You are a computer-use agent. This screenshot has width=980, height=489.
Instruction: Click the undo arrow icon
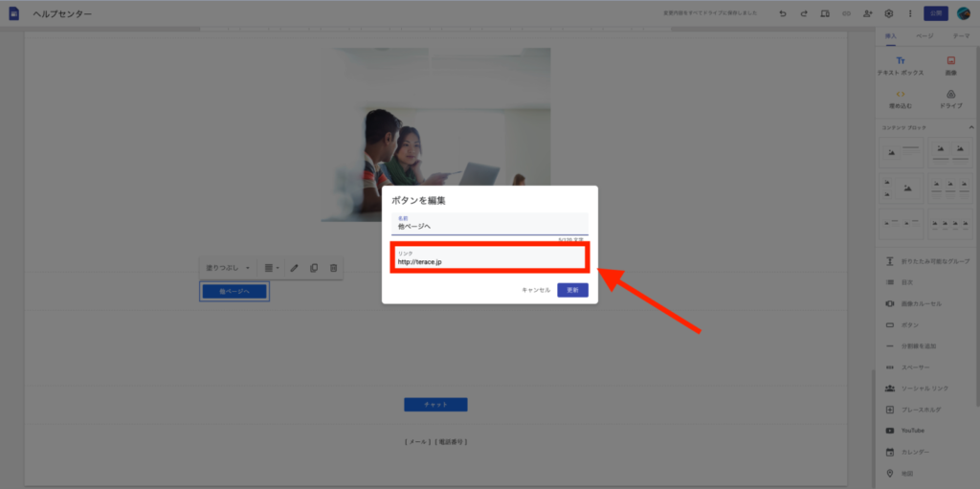(x=782, y=13)
